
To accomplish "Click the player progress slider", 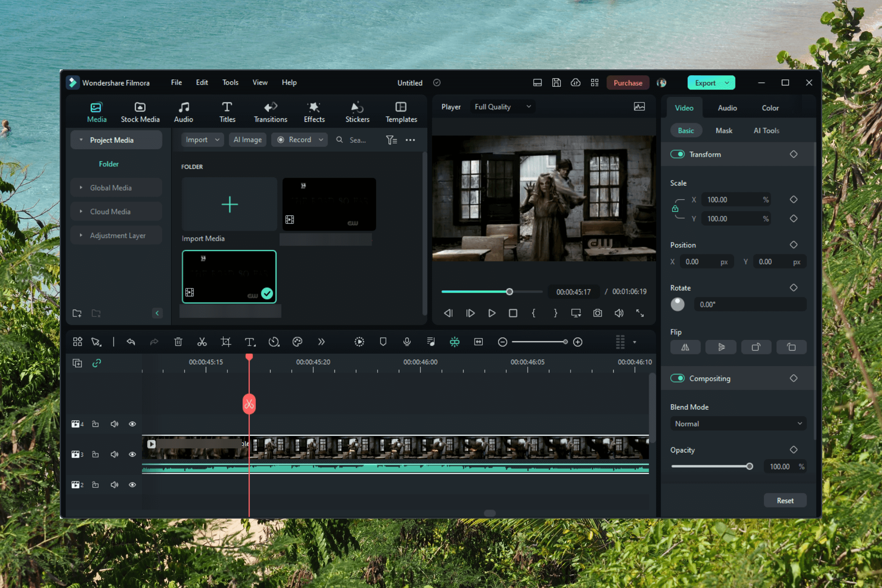I will [492, 292].
